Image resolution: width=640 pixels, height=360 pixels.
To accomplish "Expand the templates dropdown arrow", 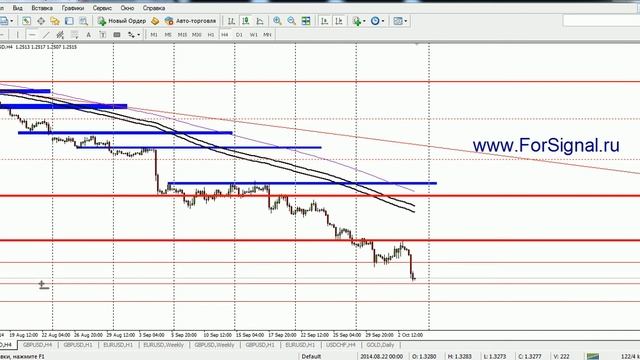I will 406,21.
